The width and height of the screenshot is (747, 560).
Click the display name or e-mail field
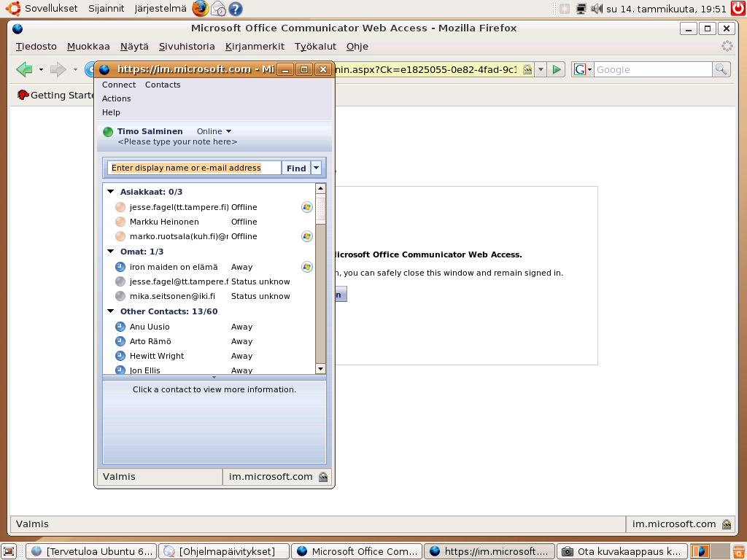(x=194, y=168)
